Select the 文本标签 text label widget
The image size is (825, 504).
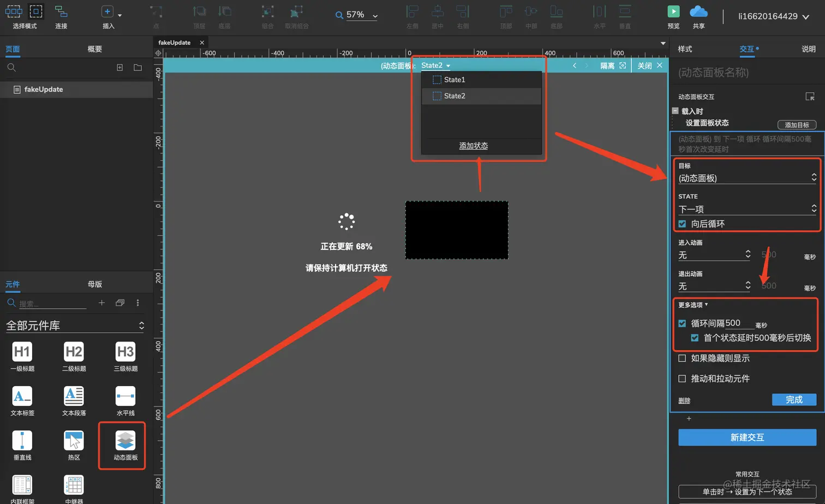[22, 401]
